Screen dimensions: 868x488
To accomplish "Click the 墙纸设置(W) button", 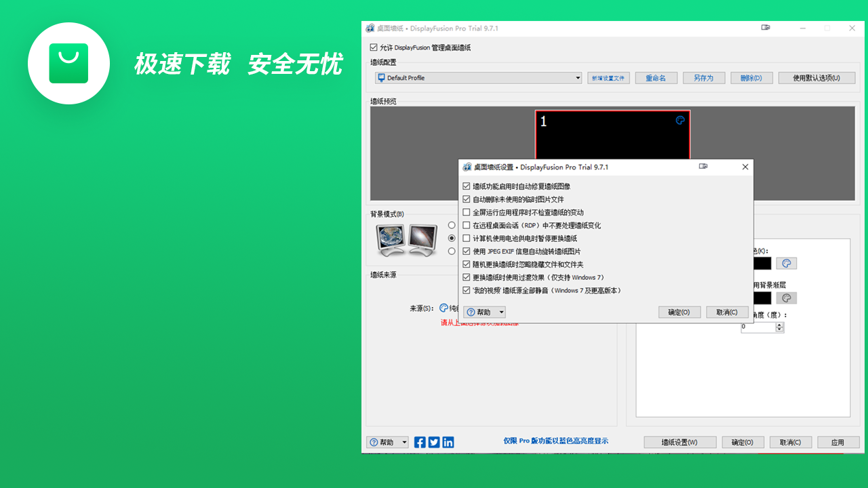I will tap(679, 442).
